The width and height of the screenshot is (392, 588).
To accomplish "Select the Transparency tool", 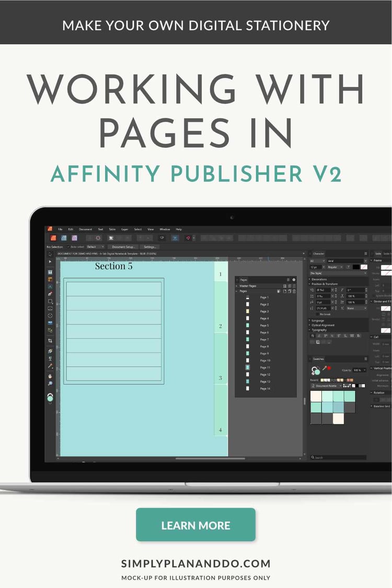I will (x=50, y=359).
